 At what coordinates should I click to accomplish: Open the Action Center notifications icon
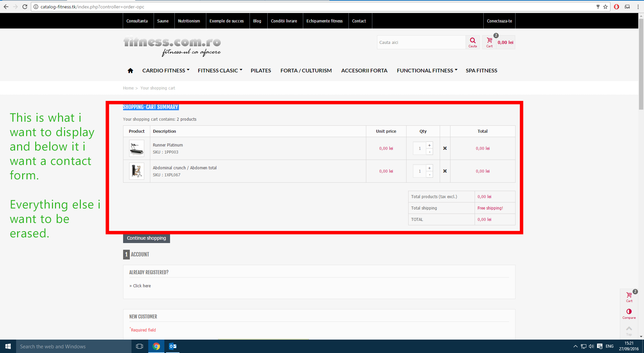tap(600, 346)
